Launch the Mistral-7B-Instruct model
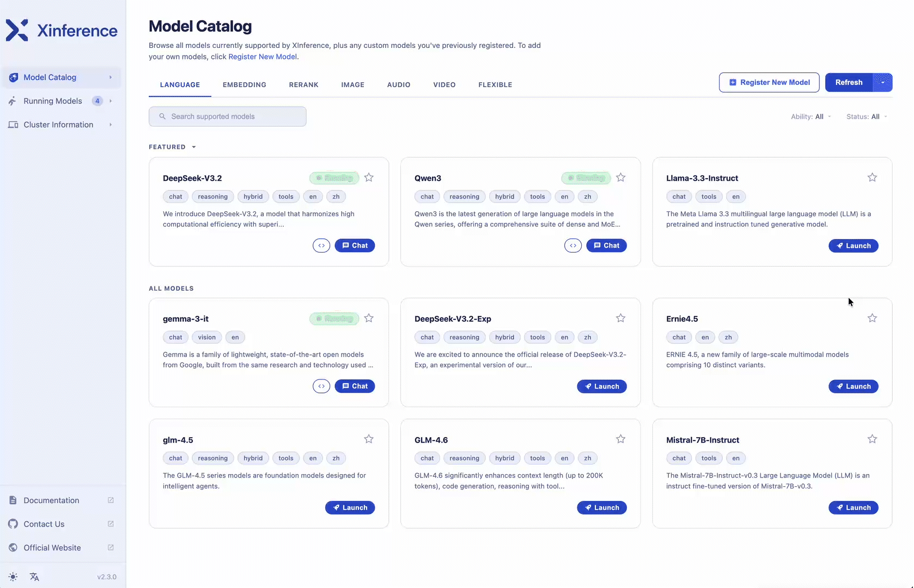Screen dimensions: 914x588 click(x=853, y=507)
